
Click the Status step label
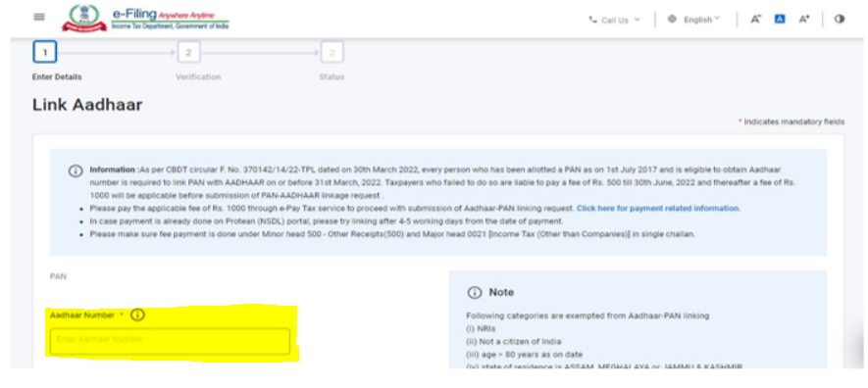(332, 76)
